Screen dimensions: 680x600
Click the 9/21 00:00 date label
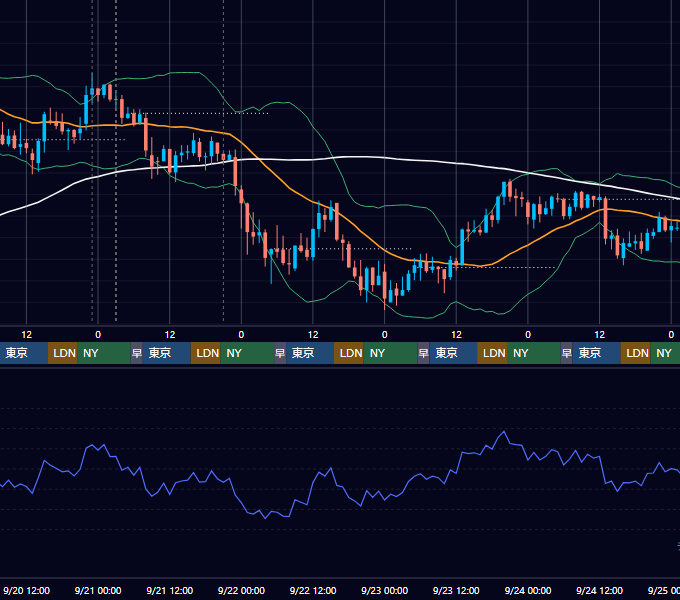coord(98,590)
